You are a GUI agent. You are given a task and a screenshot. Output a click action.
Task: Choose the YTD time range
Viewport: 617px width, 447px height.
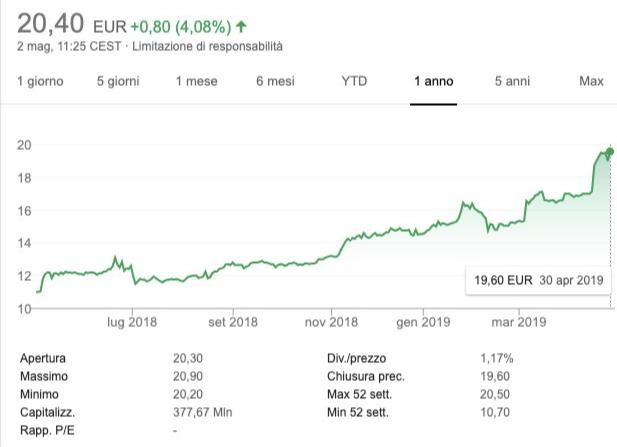pyautogui.click(x=355, y=81)
